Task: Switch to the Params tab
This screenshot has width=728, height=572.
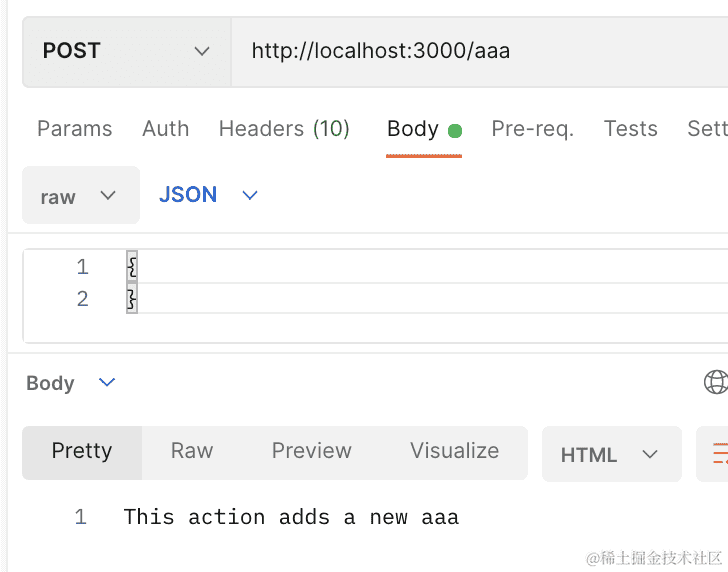Action: [74, 129]
